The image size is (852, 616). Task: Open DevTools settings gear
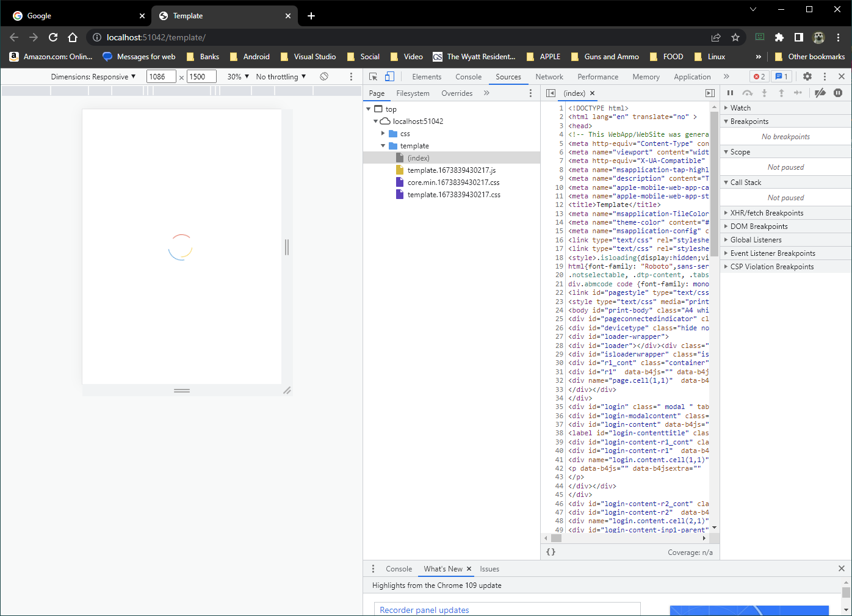click(x=807, y=76)
